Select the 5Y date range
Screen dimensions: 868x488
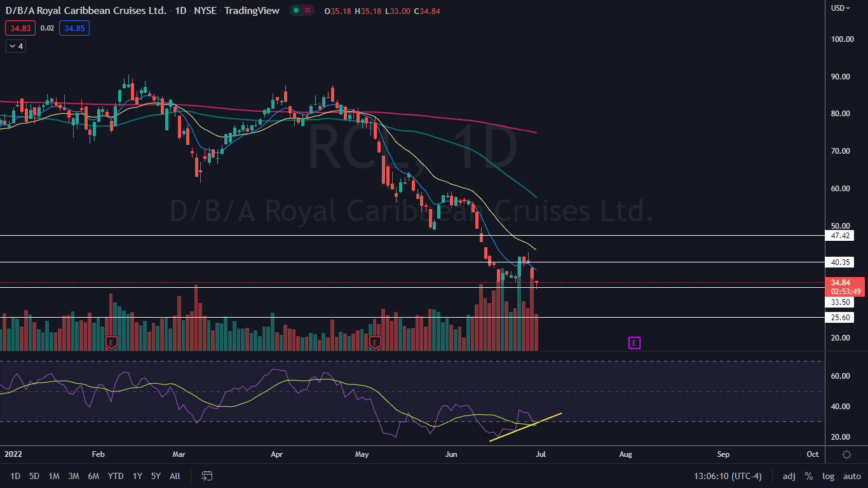pyautogui.click(x=156, y=476)
